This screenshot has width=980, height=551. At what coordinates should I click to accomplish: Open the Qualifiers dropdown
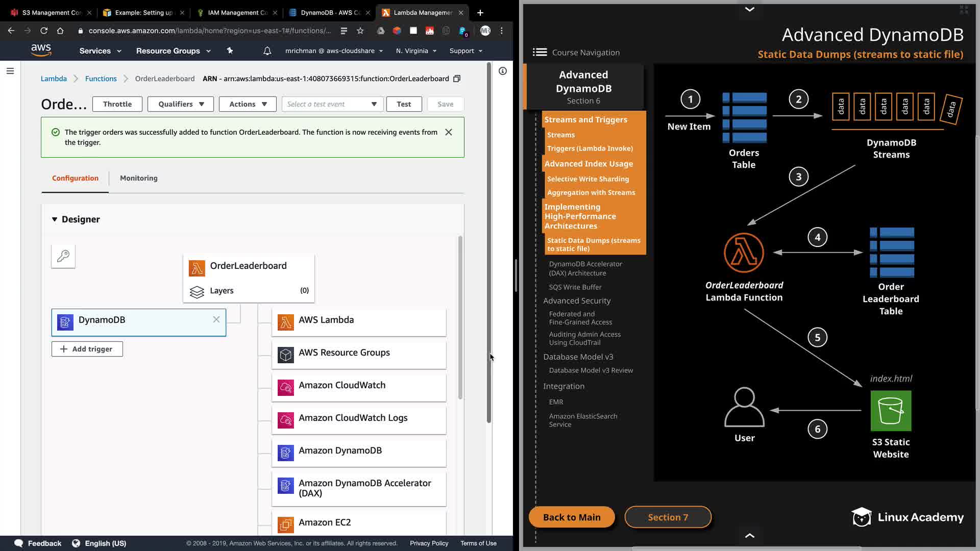[x=181, y=104]
